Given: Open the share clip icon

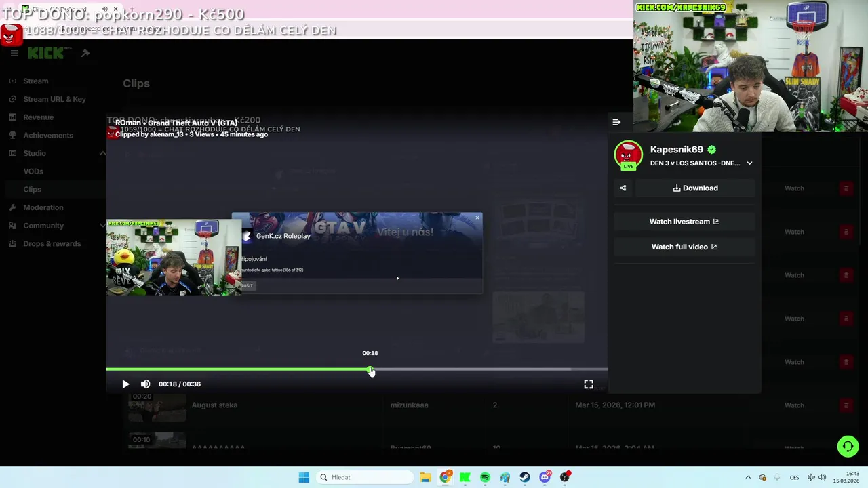Looking at the screenshot, I should [x=623, y=188].
